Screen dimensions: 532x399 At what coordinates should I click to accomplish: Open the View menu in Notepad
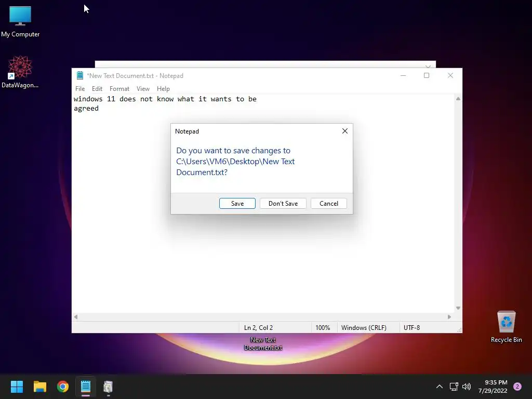(x=143, y=88)
